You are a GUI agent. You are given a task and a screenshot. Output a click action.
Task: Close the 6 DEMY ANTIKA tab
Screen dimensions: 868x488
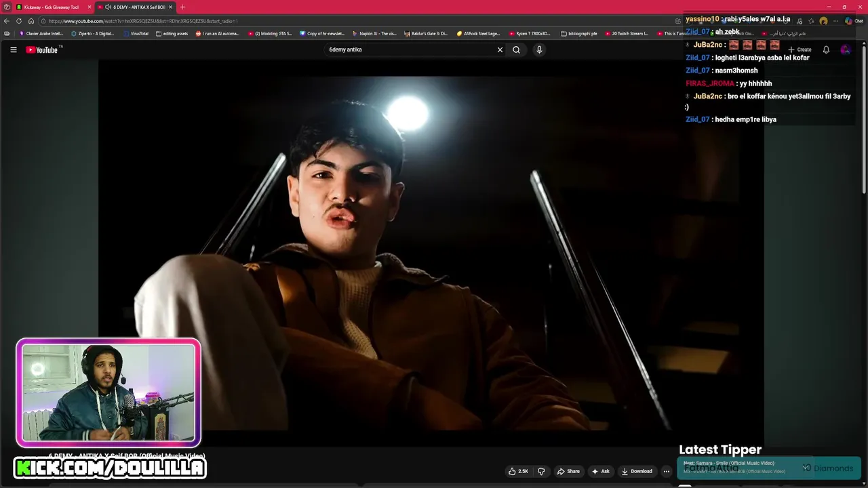coord(170,7)
